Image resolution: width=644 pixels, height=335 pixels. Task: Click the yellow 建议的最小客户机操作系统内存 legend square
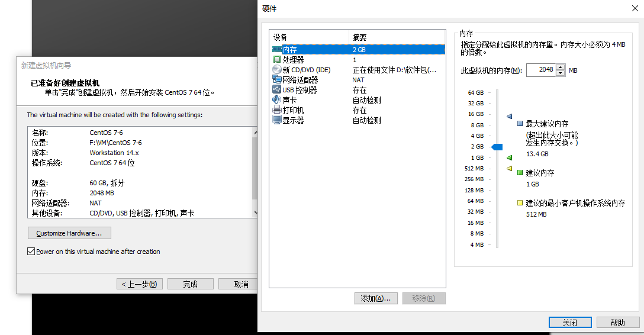(520, 203)
